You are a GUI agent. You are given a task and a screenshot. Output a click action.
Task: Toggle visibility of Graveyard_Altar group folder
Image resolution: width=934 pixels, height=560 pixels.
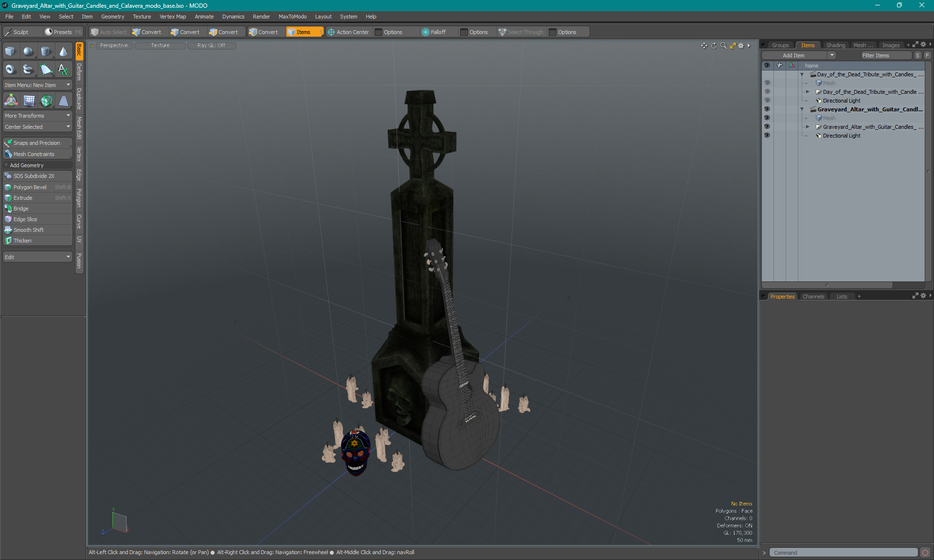coord(767,127)
